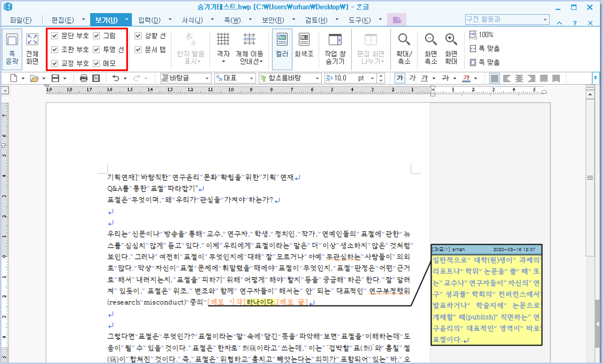Open print preview icon
The height and width of the screenshot is (364, 603).
[x=96, y=78]
